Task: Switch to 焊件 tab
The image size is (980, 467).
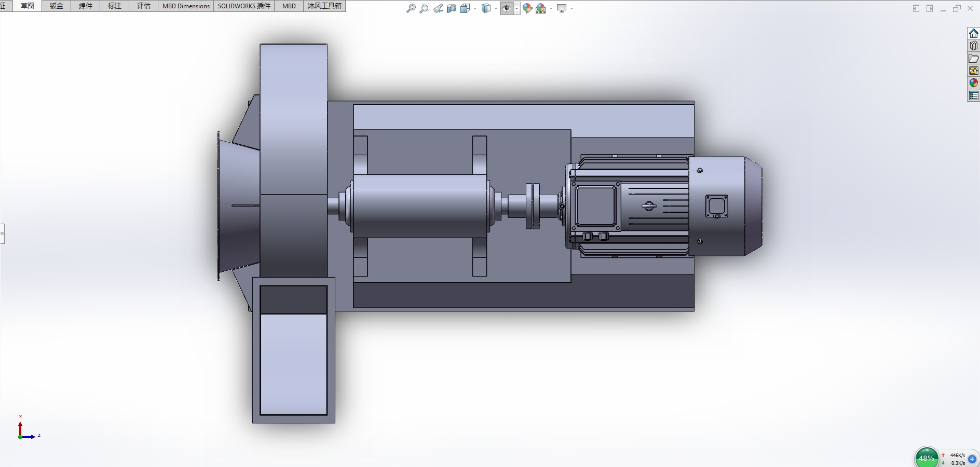Action: tap(86, 6)
